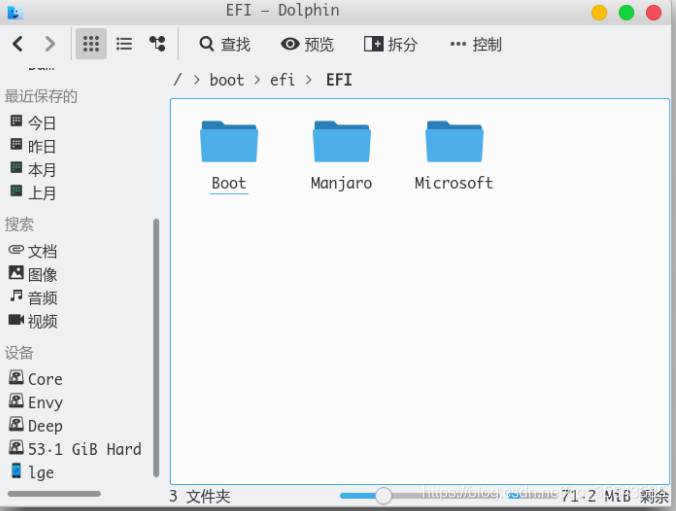
Task: Click the 3 文件夹 status text
Action: pyautogui.click(x=200, y=496)
